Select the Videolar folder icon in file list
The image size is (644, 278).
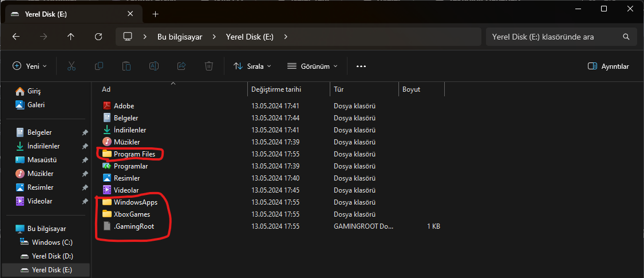[107, 190]
